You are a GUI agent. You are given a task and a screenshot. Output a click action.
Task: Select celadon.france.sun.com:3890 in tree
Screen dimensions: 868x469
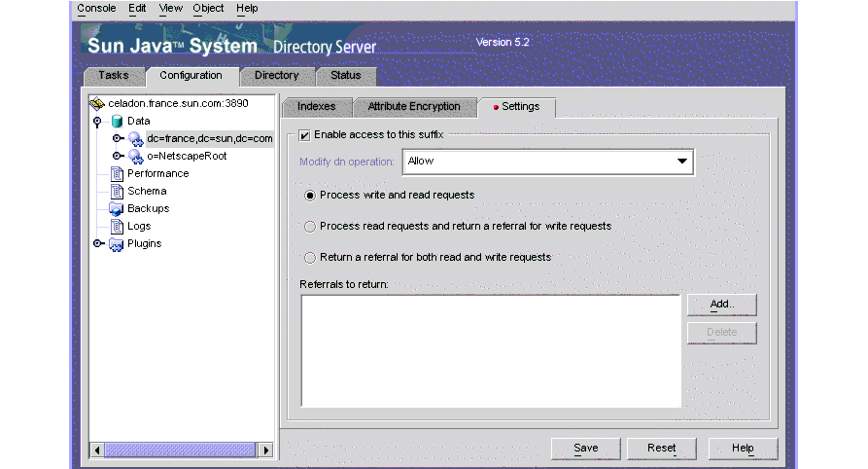tap(178, 104)
